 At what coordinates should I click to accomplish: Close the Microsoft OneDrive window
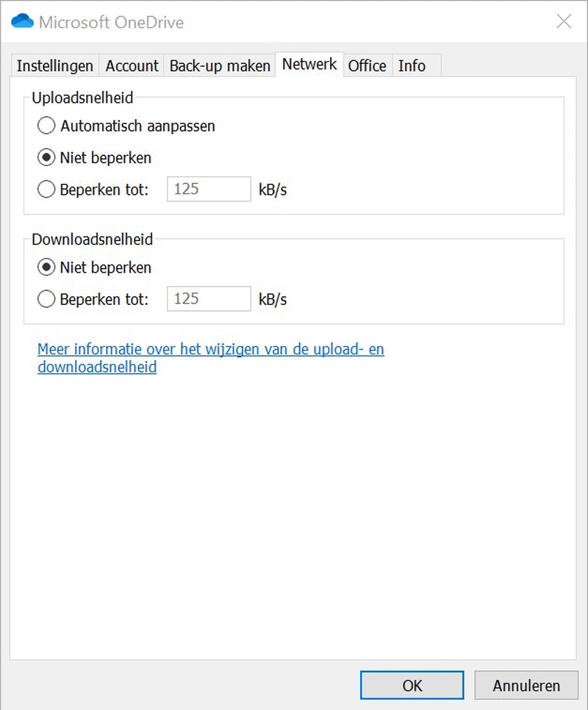[x=564, y=22]
